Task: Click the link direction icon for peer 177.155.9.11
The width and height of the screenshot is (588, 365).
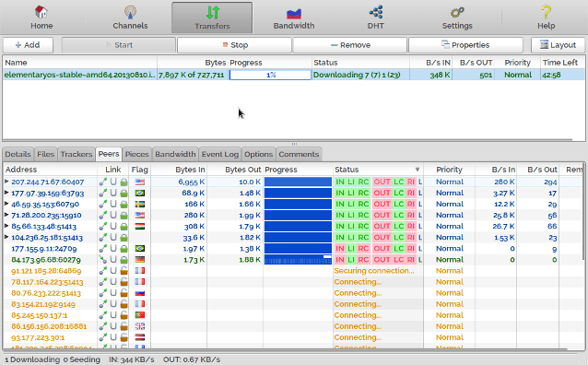Action: pos(102,248)
